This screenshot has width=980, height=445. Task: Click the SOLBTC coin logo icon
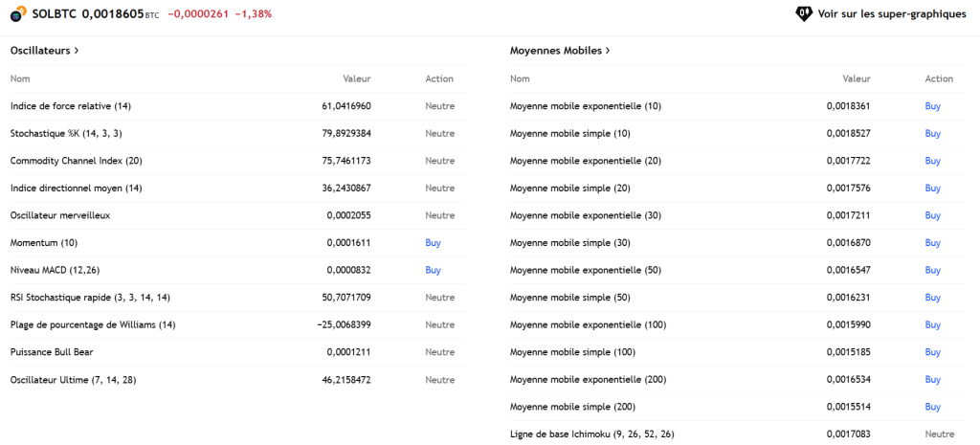click(17, 14)
